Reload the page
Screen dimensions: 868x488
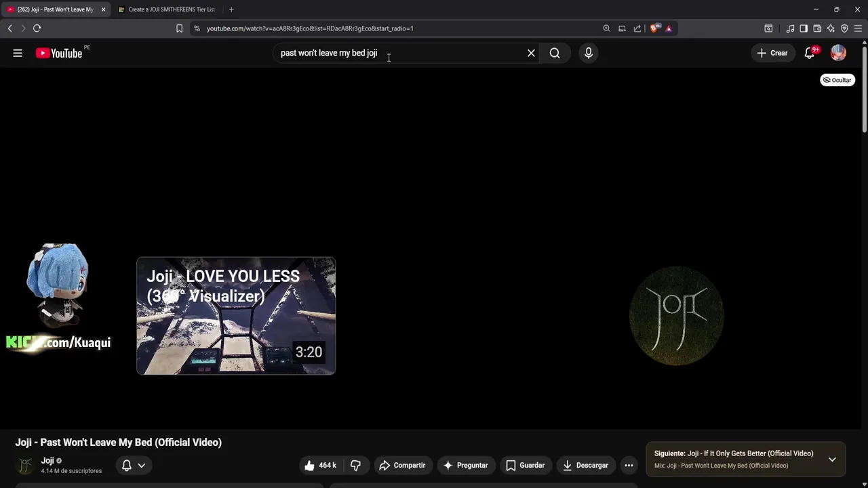coord(37,28)
